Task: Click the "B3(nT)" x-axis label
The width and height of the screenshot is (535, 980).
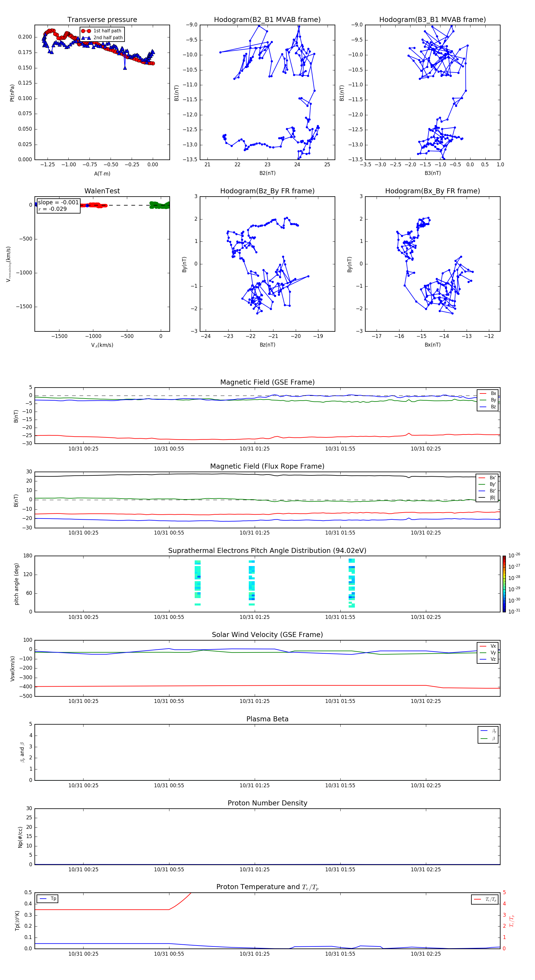Action: click(432, 173)
